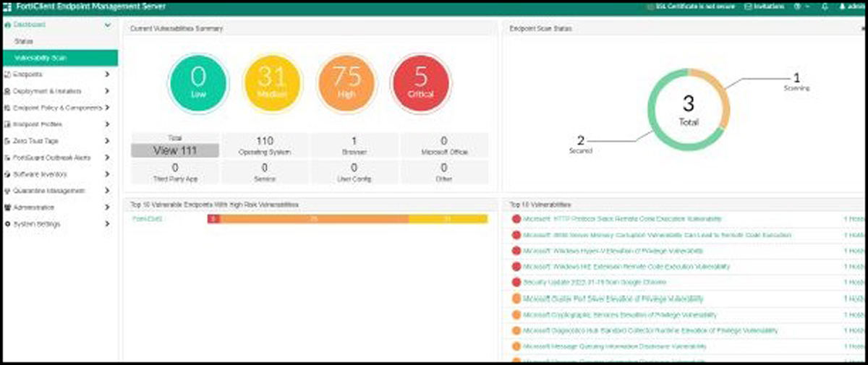The height and width of the screenshot is (365, 868).
Task: Click the Administration users icon
Action: [7, 207]
